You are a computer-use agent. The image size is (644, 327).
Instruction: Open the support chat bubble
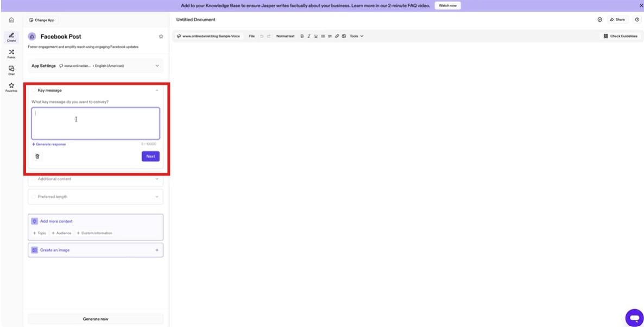click(634, 318)
